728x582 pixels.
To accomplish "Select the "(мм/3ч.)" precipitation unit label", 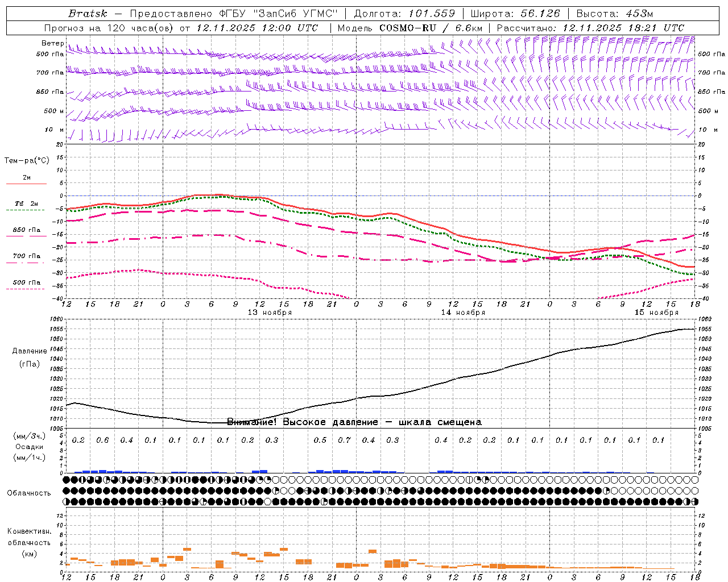I will (x=29, y=436).
